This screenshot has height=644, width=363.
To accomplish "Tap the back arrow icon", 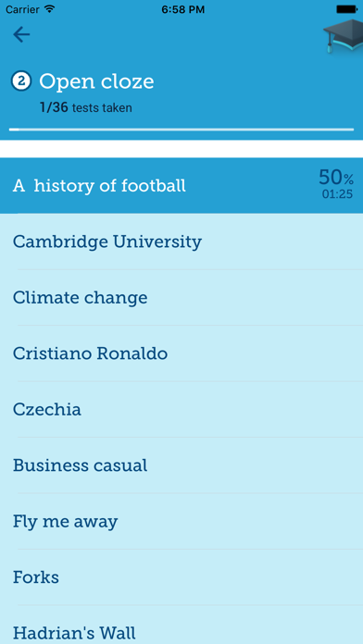I will coord(21,35).
